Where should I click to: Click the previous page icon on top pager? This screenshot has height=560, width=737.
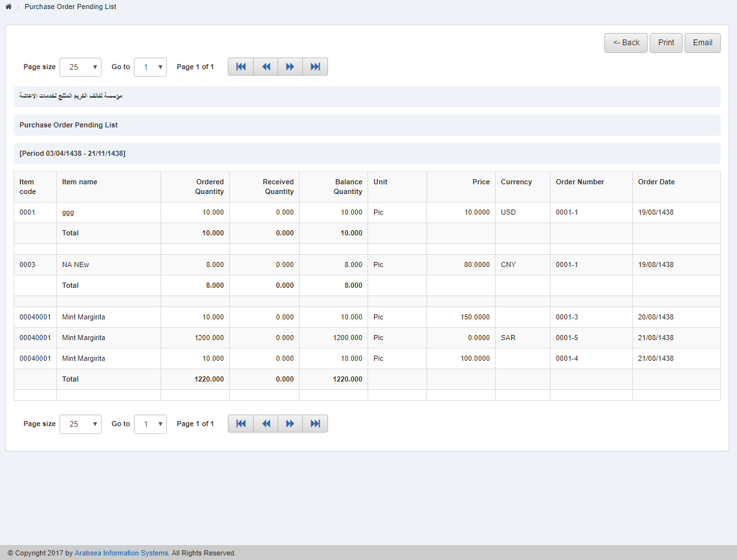(x=265, y=66)
